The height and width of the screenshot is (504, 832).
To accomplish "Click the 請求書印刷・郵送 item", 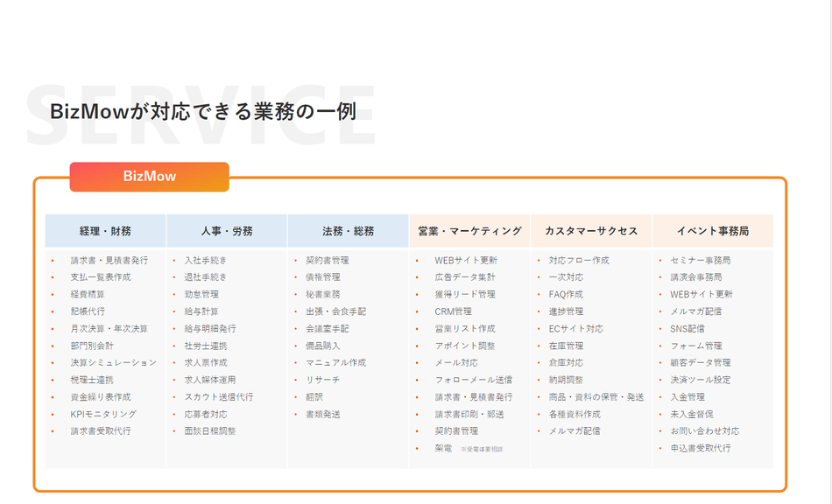I will point(469,414).
